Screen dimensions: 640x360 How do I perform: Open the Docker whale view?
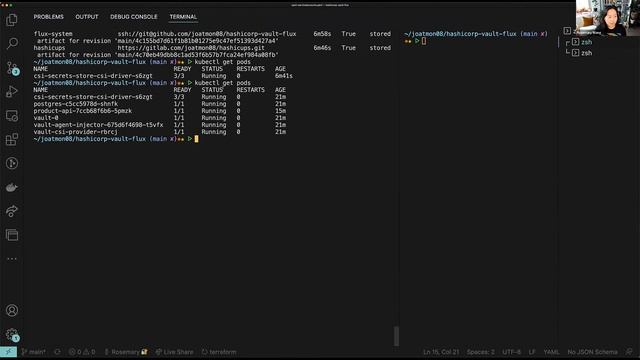[12, 187]
